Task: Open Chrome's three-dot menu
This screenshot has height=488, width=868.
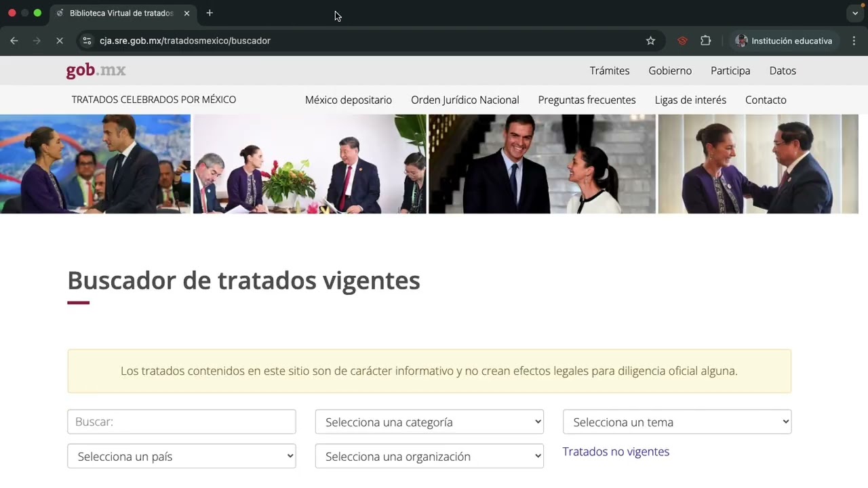Action: tap(854, 41)
